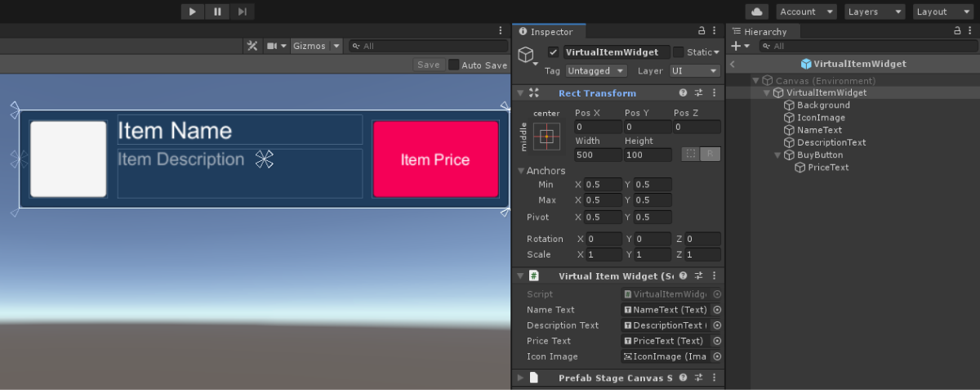Viewport: 980px width, 390px height.
Task: Open the Layer dropdown set to UI
Action: [x=695, y=71]
